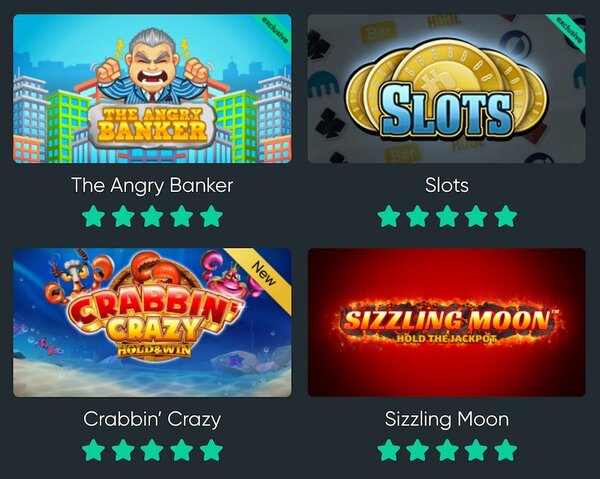Open the Slots game thumbnail
The height and width of the screenshot is (479, 600).
(x=447, y=89)
